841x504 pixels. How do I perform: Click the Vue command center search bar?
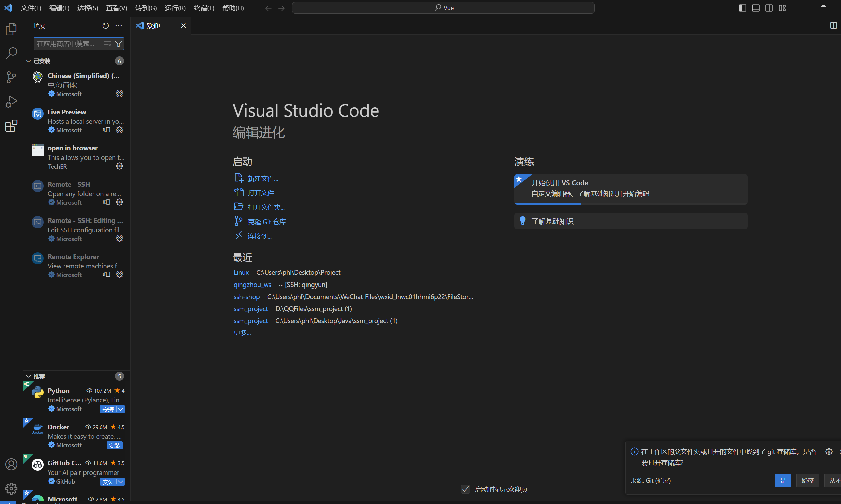coord(443,8)
